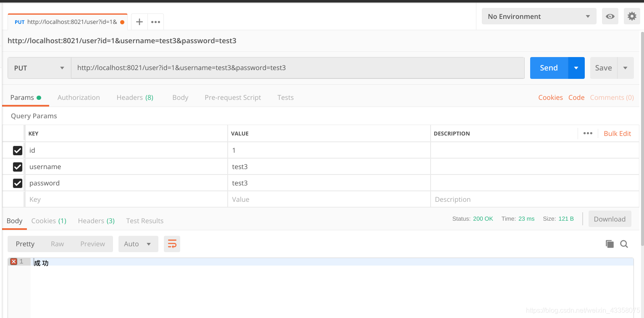The height and width of the screenshot is (318, 644).
Task: Open the Test Results tab
Action: pos(145,221)
